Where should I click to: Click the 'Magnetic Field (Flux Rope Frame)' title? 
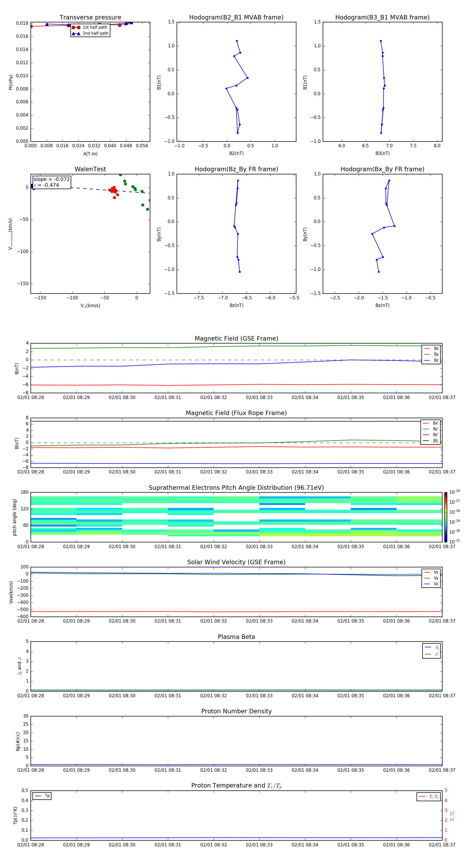236,413
